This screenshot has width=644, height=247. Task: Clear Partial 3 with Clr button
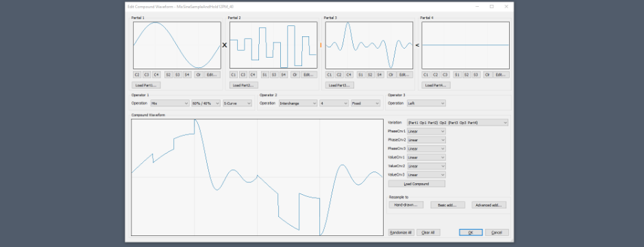pos(391,75)
